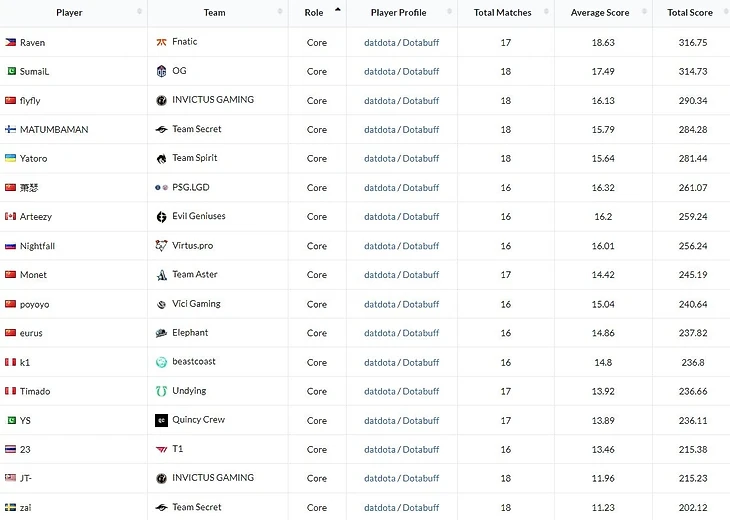Click the Evil Geniuses logo icon
Screen dimensions: 730x520
tap(162, 216)
